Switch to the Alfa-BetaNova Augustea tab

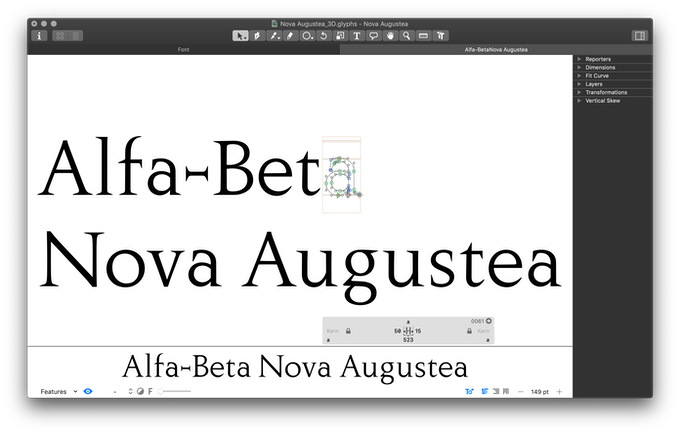496,49
